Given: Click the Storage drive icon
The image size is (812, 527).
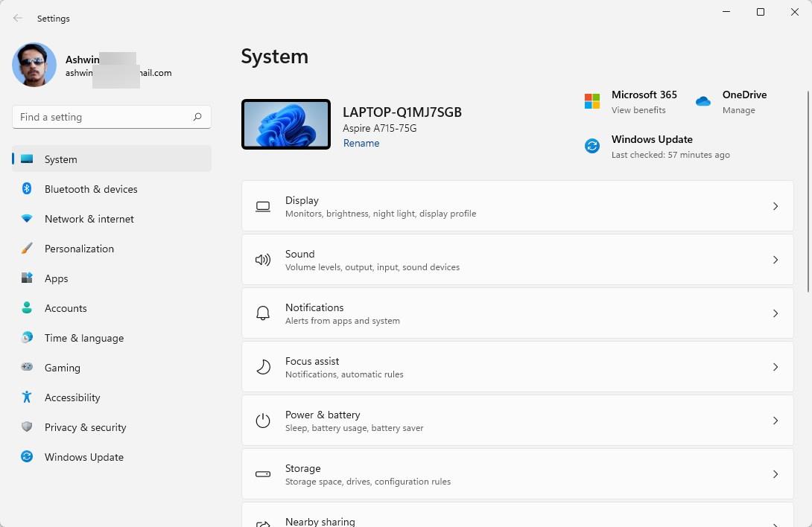Looking at the screenshot, I should tap(263, 474).
